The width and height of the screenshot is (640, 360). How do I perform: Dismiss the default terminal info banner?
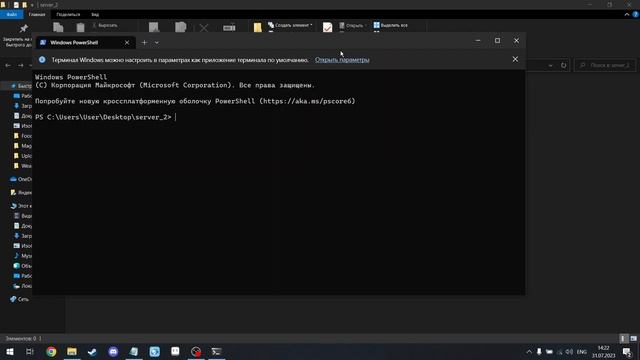pyautogui.click(x=515, y=59)
